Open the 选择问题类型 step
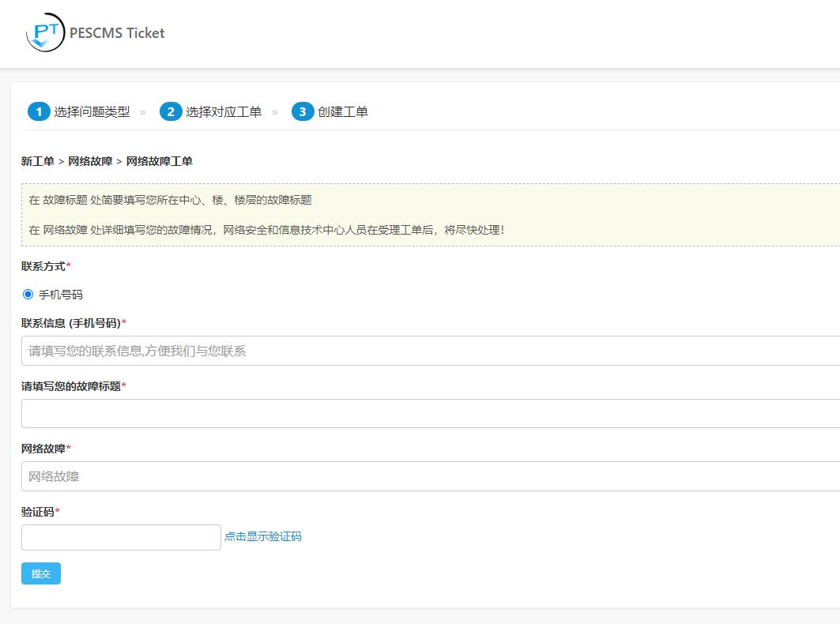 click(92, 112)
